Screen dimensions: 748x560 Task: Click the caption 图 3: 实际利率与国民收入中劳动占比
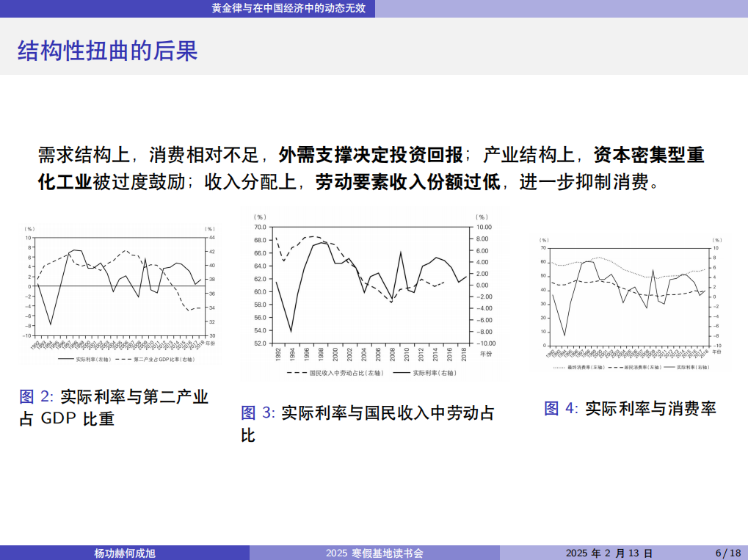[367, 423]
